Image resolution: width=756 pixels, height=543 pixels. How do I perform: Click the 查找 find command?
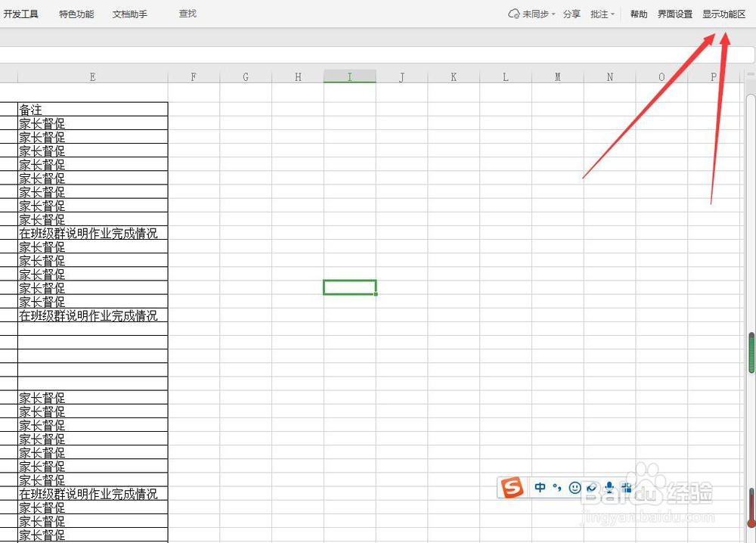[187, 13]
